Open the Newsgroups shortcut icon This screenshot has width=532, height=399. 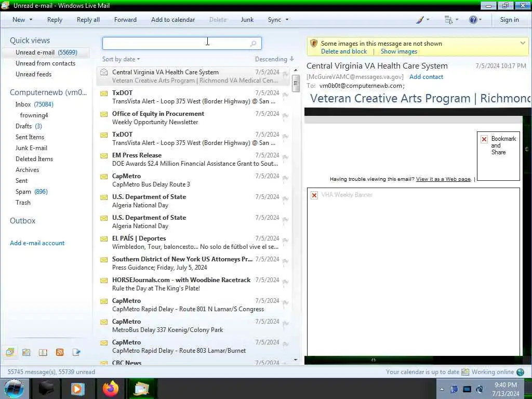76,352
